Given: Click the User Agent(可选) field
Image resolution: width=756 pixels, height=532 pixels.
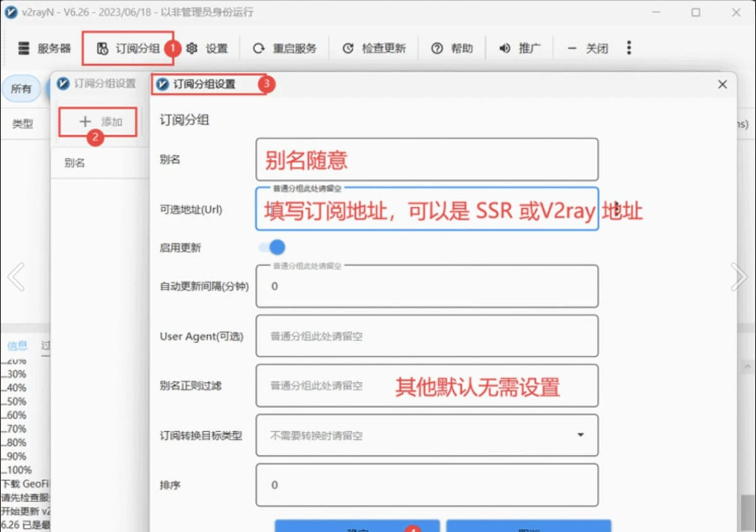Looking at the screenshot, I should (427, 336).
